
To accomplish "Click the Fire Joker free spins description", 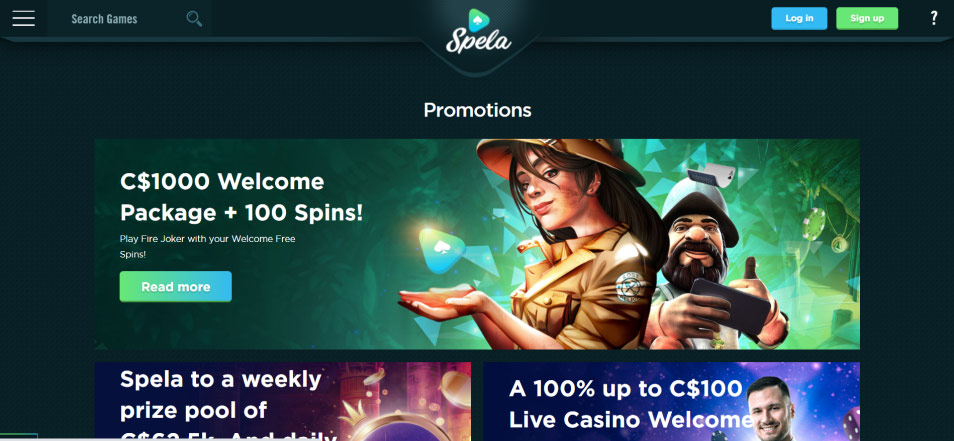I will [207, 246].
